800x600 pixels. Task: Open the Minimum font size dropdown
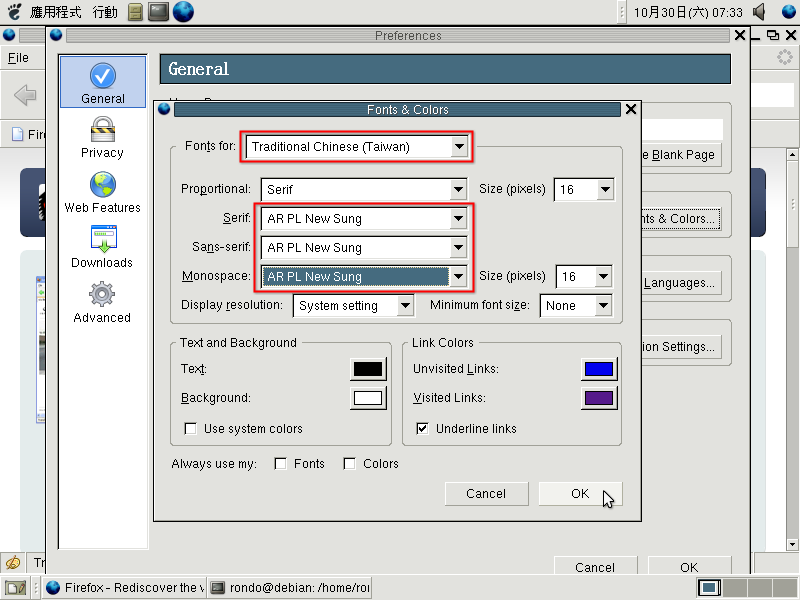click(576, 306)
